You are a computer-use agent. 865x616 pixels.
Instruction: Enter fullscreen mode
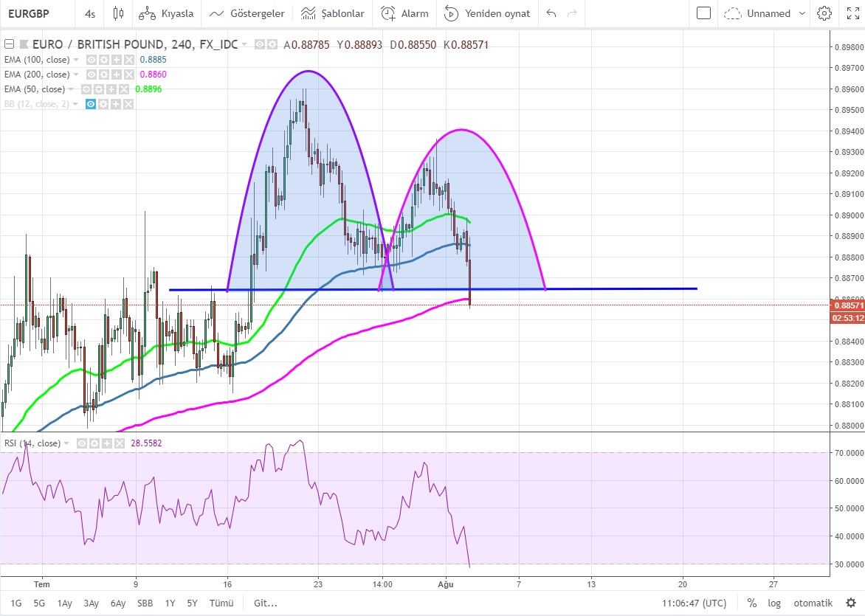[850, 13]
